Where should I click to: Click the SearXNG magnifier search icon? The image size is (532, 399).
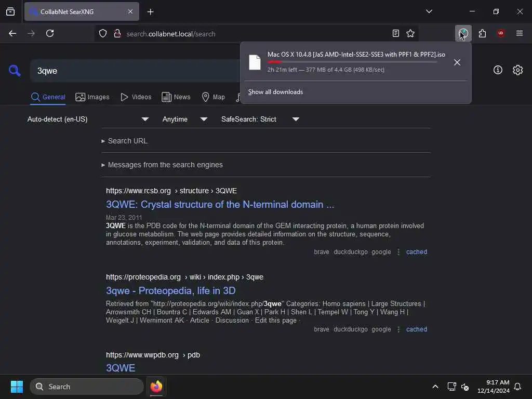15,71
